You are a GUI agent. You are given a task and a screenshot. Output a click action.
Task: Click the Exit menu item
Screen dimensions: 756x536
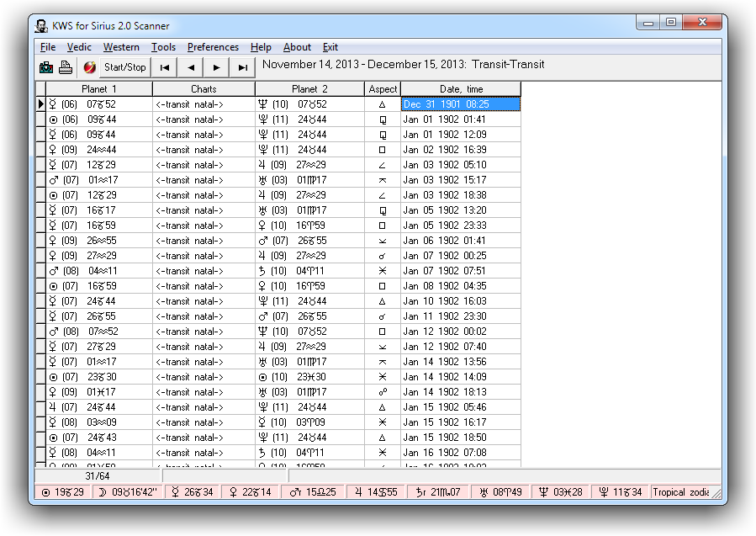330,47
